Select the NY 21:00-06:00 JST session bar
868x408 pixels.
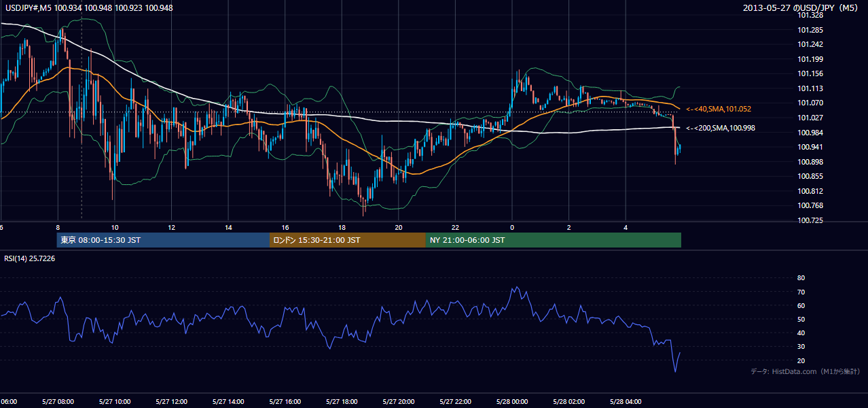pos(554,240)
